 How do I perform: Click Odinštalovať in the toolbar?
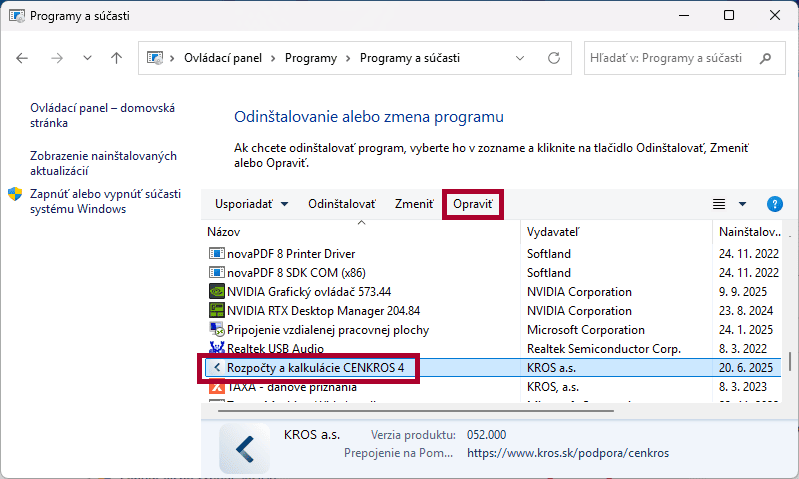point(341,204)
